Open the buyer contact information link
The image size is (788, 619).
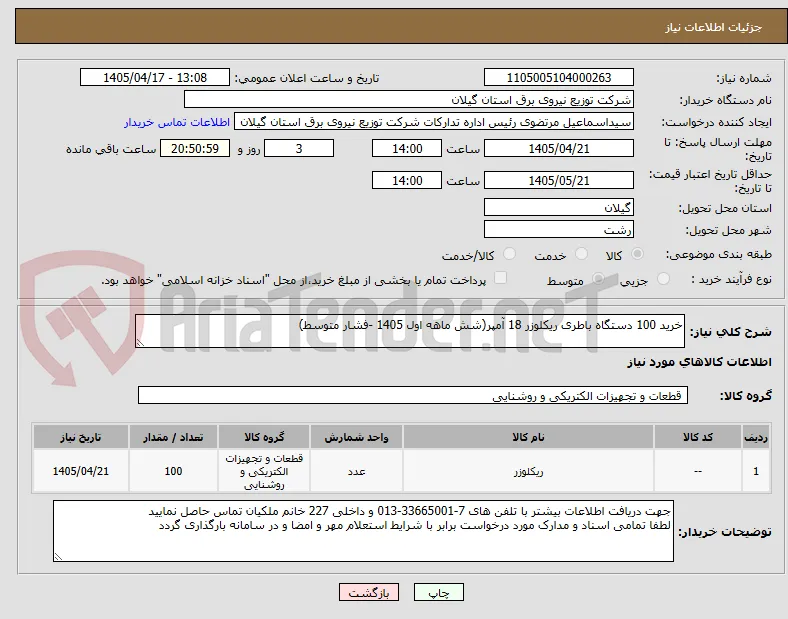[177, 122]
